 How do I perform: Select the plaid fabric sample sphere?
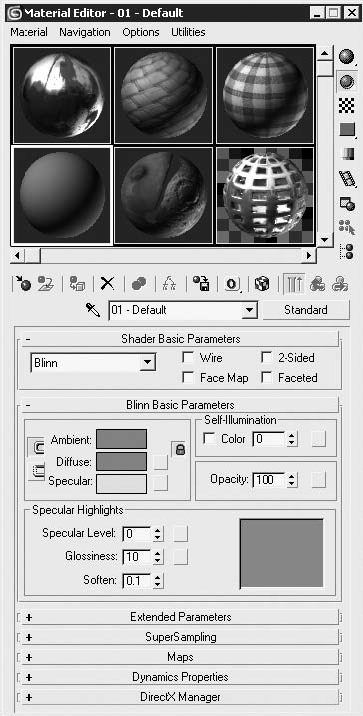coord(264,95)
